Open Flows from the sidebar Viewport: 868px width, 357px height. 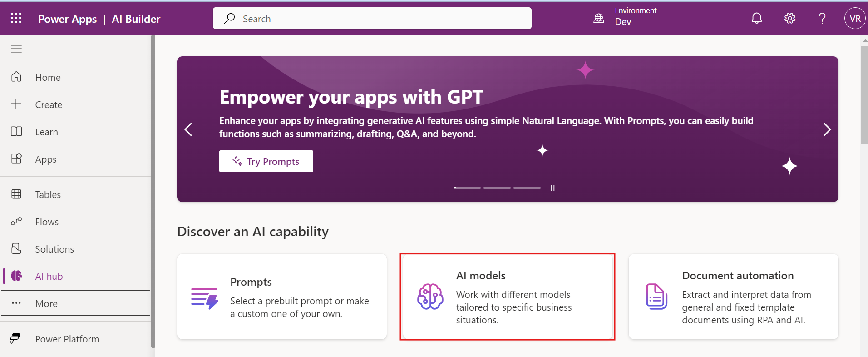47,222
